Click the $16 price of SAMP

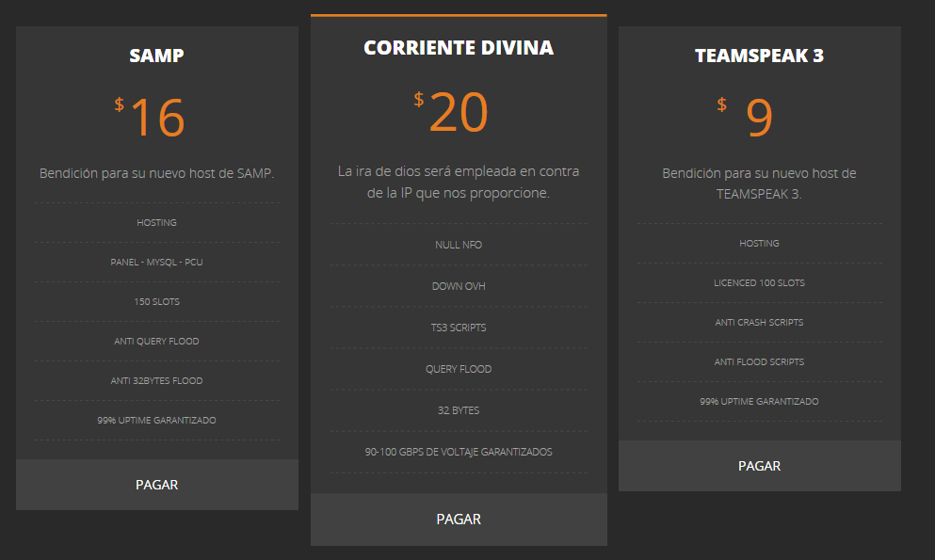click(151, 117)
